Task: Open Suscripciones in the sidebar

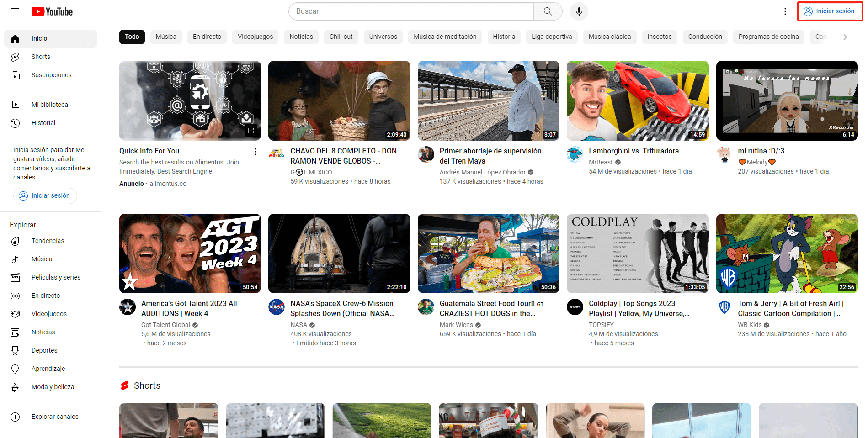Action: (x=51, y=75)
